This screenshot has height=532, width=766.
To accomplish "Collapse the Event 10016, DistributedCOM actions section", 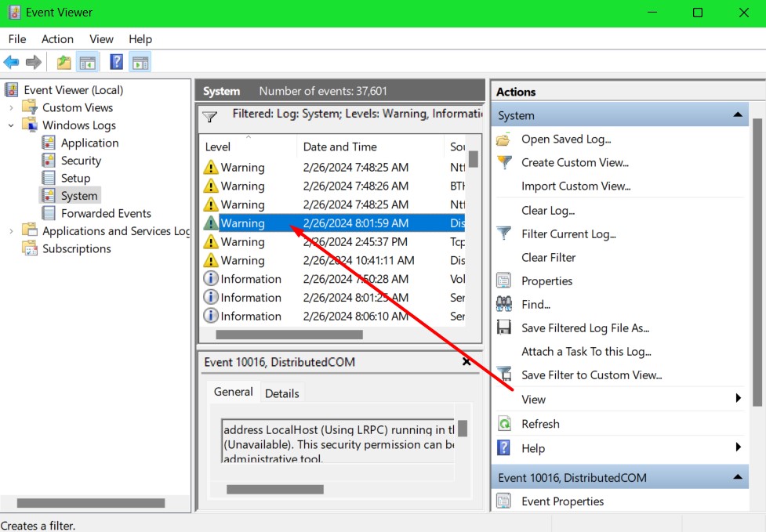I will point(738,477).
